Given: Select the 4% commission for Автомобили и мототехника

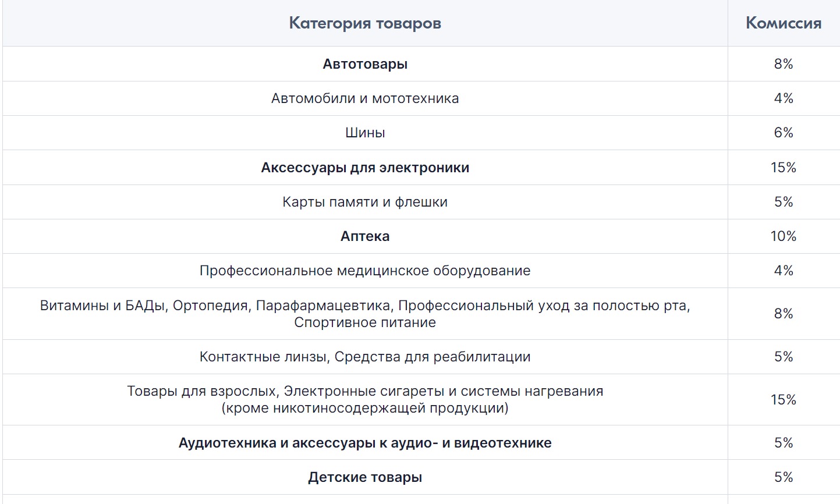Looking at the screenshot, I should (784, 98).
